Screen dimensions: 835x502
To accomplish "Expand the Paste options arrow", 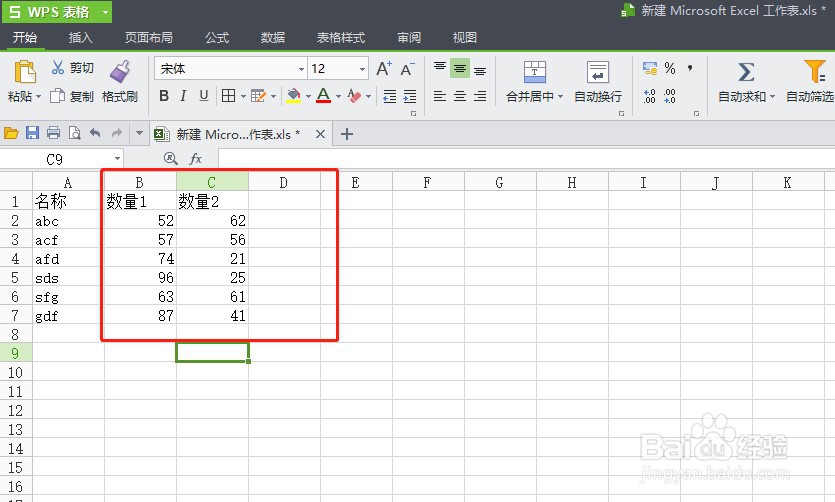I will (38, 97).
